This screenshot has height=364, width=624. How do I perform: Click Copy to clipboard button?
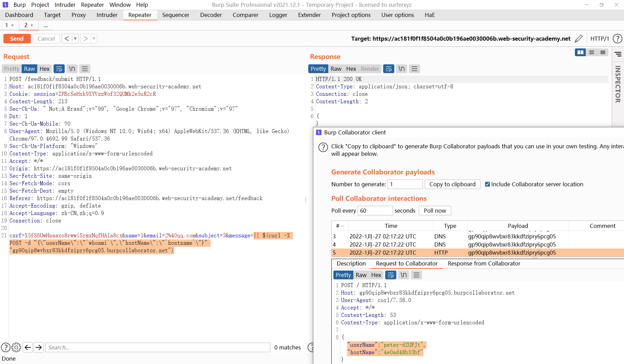[x=452, y=184]
